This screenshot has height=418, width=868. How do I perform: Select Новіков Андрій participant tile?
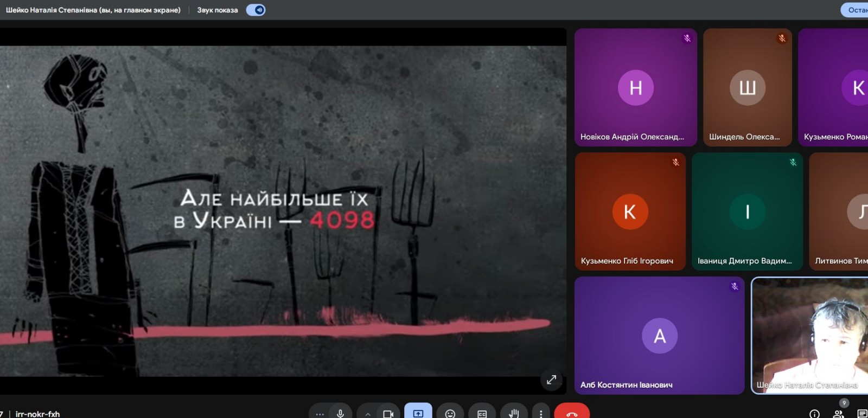coord(635,87)
